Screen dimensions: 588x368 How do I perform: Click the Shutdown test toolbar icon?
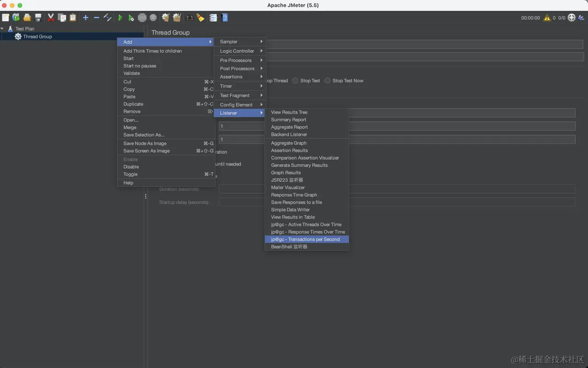click(x=153, y=17)
